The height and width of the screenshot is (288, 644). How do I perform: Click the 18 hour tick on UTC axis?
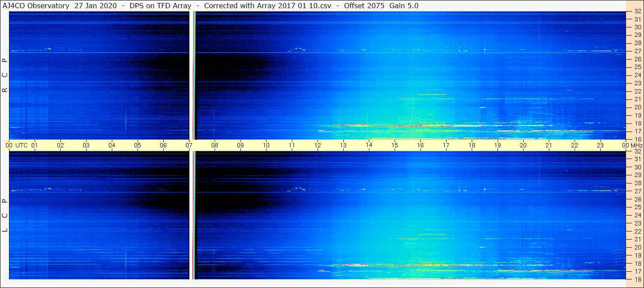[x=472, y=145]
